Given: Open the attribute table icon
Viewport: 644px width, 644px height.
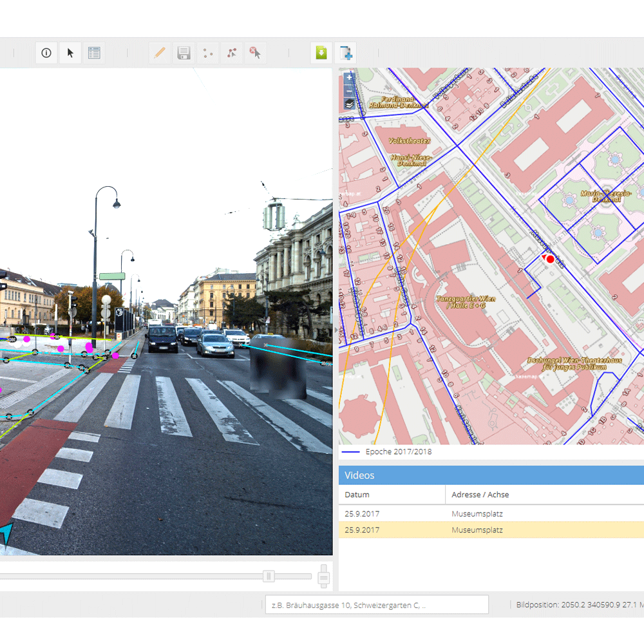Looking at the screenshot, I should tap(94, 53).
